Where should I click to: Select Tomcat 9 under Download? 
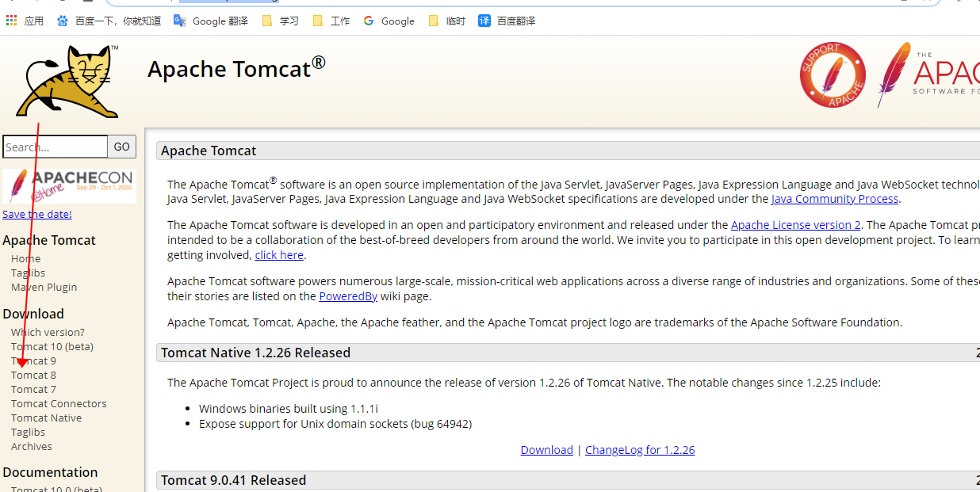[33, 360]
